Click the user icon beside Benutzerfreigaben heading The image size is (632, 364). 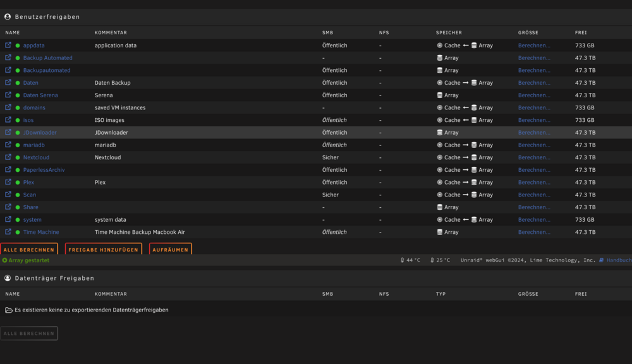point(8,16)
